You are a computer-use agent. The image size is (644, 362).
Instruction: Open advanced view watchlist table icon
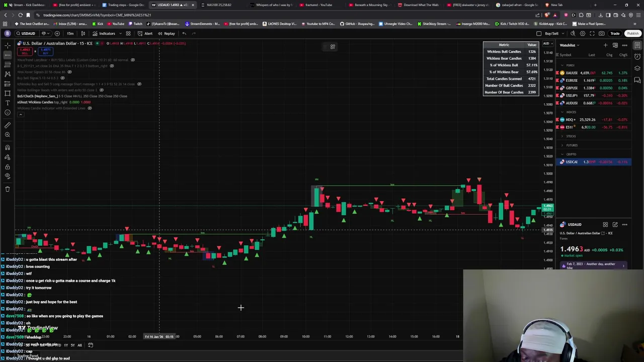[615, 45]
